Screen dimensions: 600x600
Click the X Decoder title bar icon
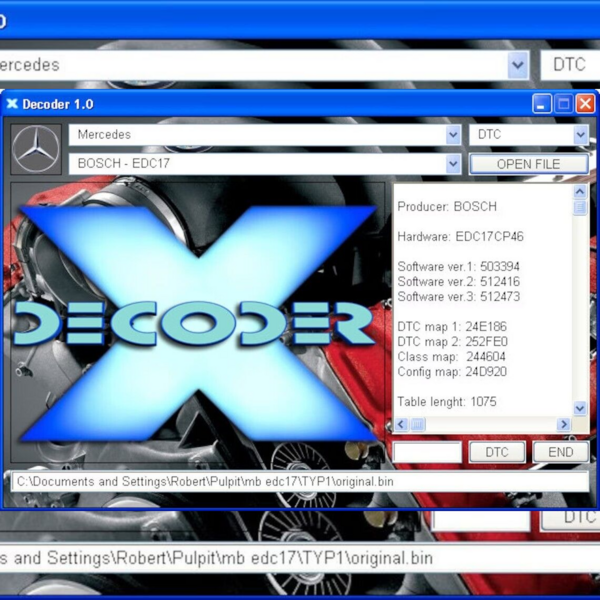[x=12, y=104]
